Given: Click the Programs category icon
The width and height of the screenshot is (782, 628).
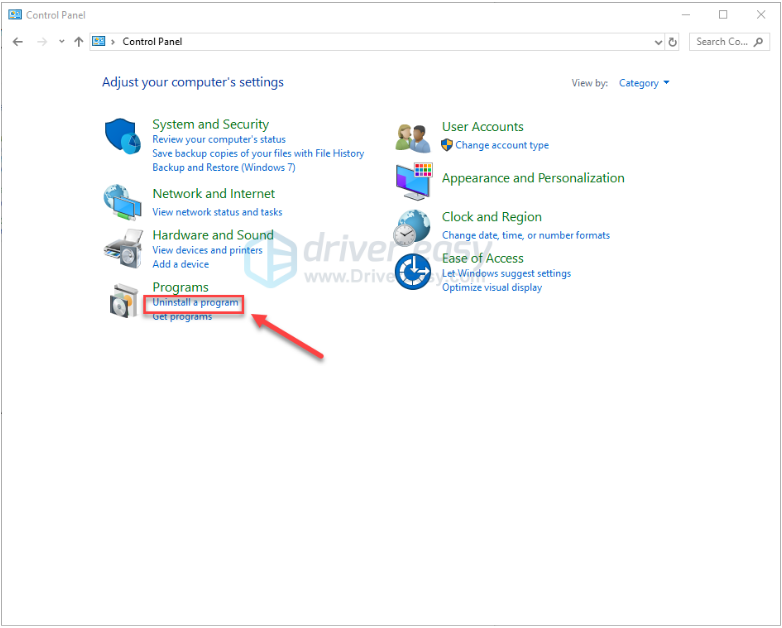Looking at the screenshot, I should pos(123,300).
